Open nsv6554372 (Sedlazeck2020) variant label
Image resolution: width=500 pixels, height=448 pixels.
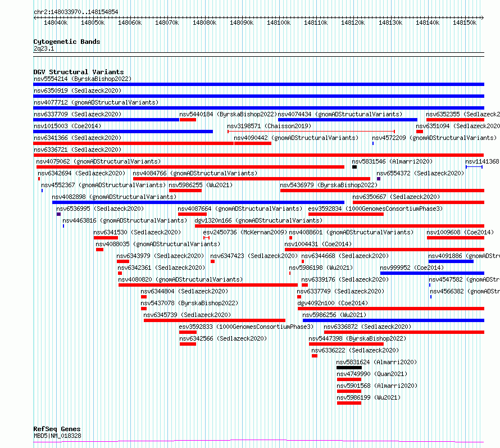420,173
